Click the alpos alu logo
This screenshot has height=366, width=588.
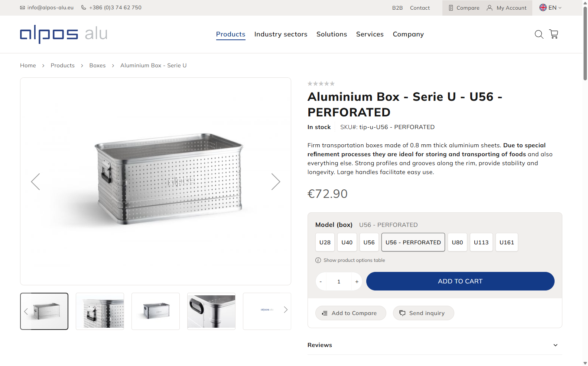[64, 34]
